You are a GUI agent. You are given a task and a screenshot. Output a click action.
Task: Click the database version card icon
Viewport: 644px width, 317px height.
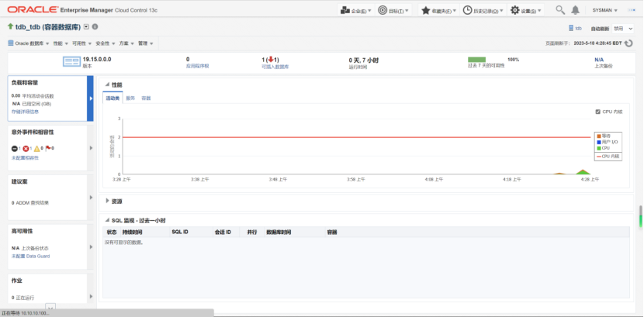[x=71, y=61]
